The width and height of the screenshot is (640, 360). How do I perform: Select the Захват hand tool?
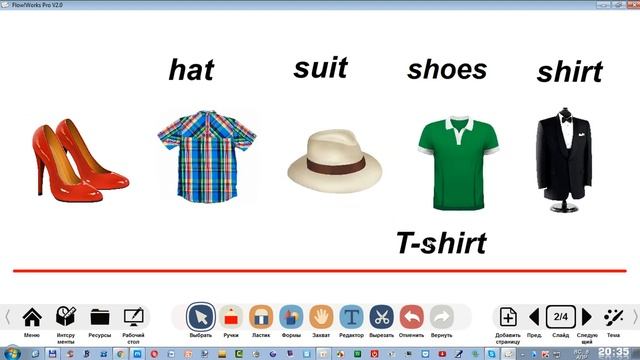point(321,317)
